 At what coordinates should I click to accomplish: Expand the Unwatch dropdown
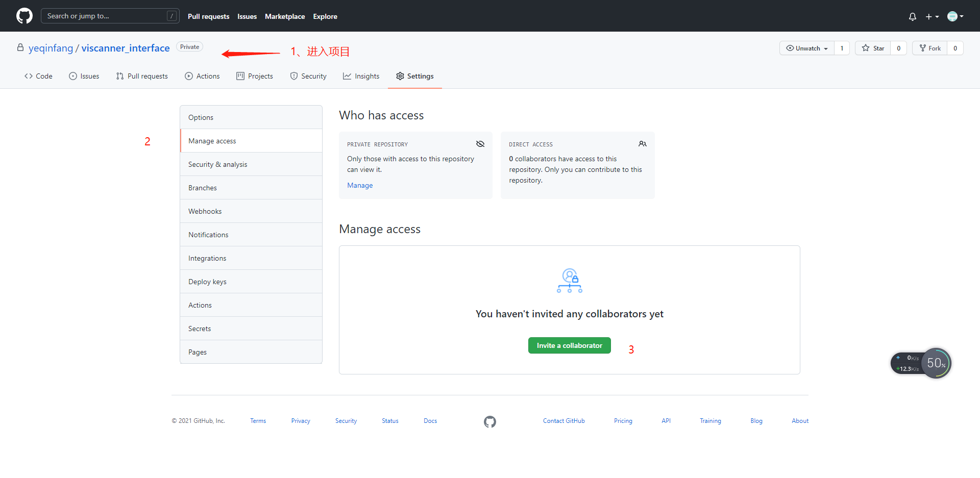807,48
